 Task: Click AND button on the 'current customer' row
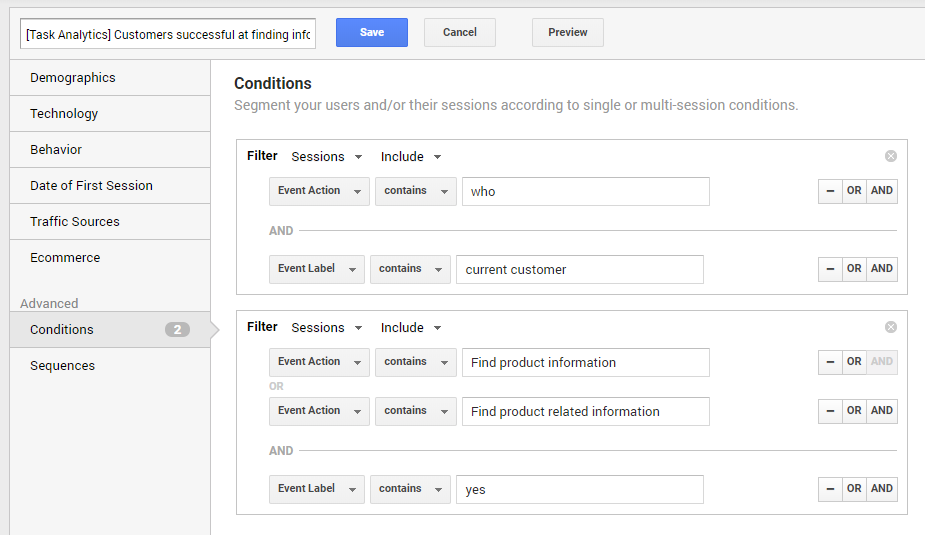click(x=882, y=269)
